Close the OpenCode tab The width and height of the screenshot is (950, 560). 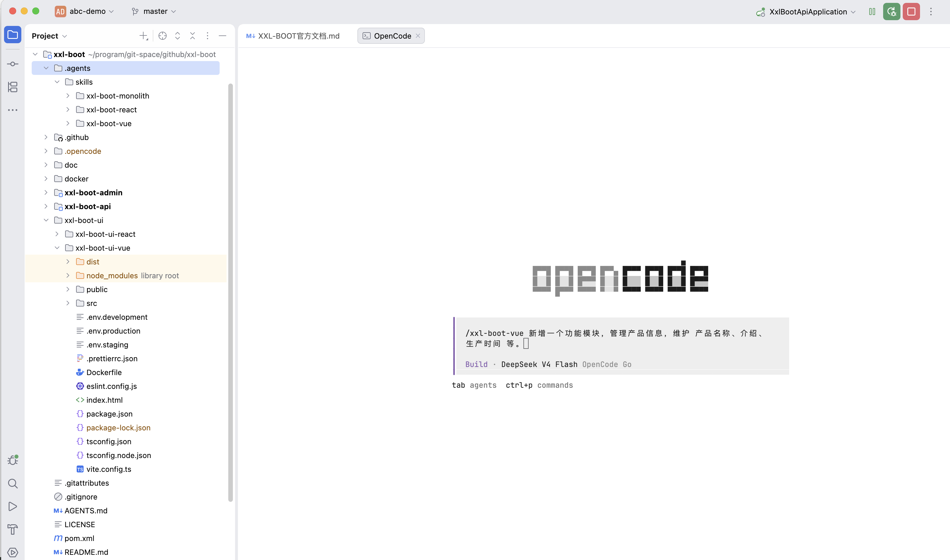click(418, 36)
